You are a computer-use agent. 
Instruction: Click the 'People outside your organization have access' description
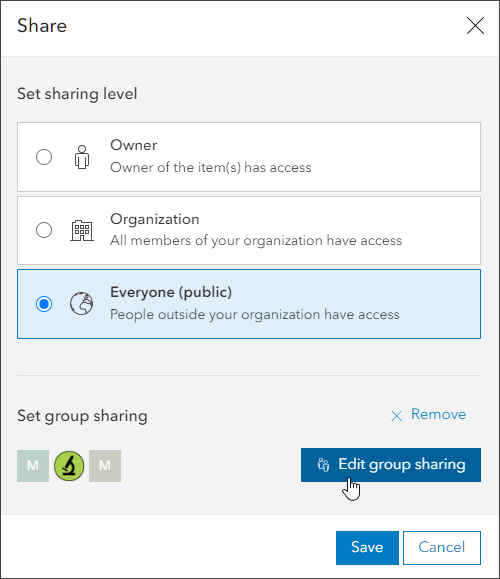coord(255,315)
